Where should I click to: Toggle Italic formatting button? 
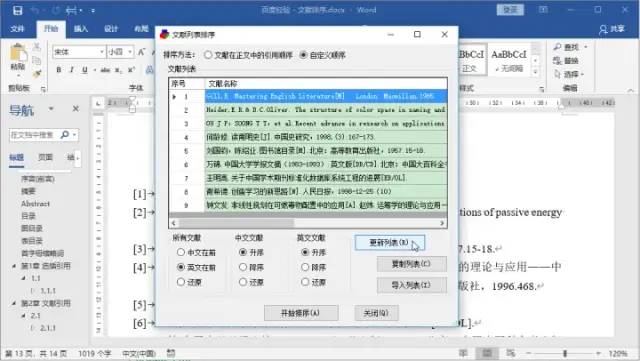tap(72, 70)
